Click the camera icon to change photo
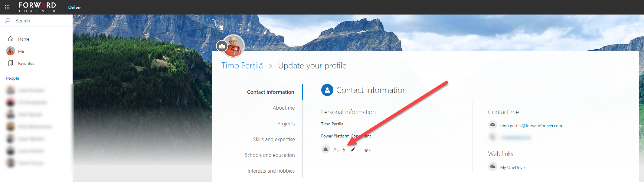644x182 pixels. coord(222,46)
